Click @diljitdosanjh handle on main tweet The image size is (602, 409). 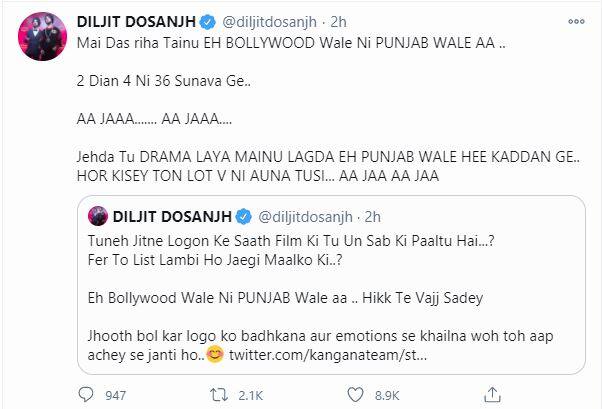[270, 22]
